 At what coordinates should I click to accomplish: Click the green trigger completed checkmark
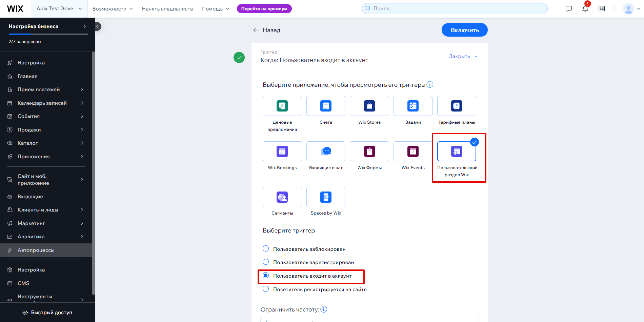point(239,58)
